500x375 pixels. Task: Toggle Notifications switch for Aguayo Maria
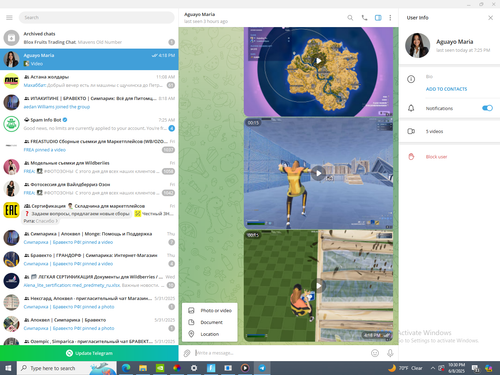(487, 108)
